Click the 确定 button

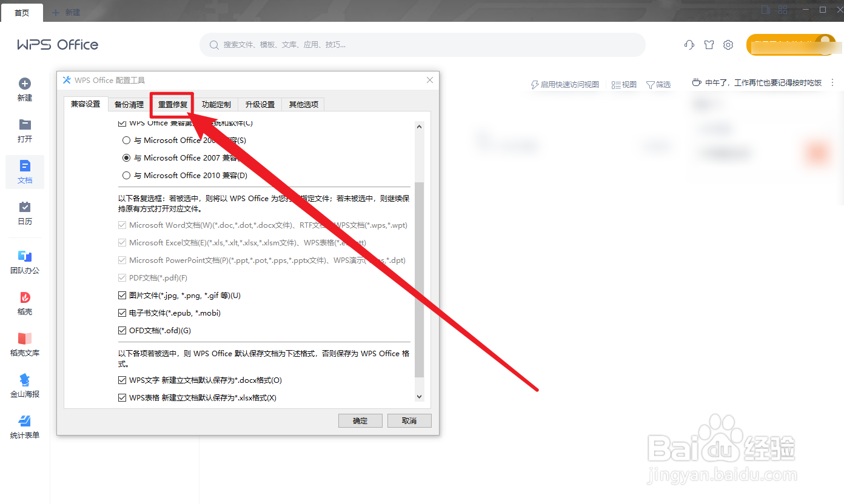360,420
